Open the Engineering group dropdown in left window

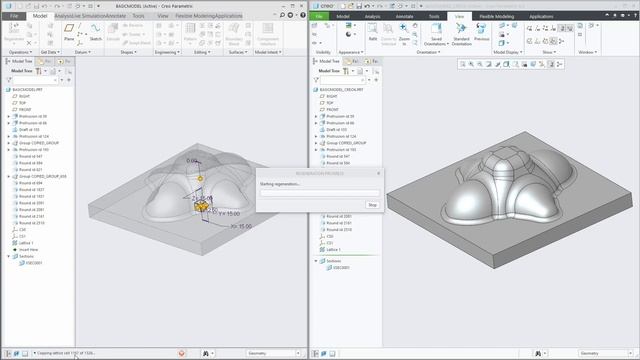[x=167, y=52]
